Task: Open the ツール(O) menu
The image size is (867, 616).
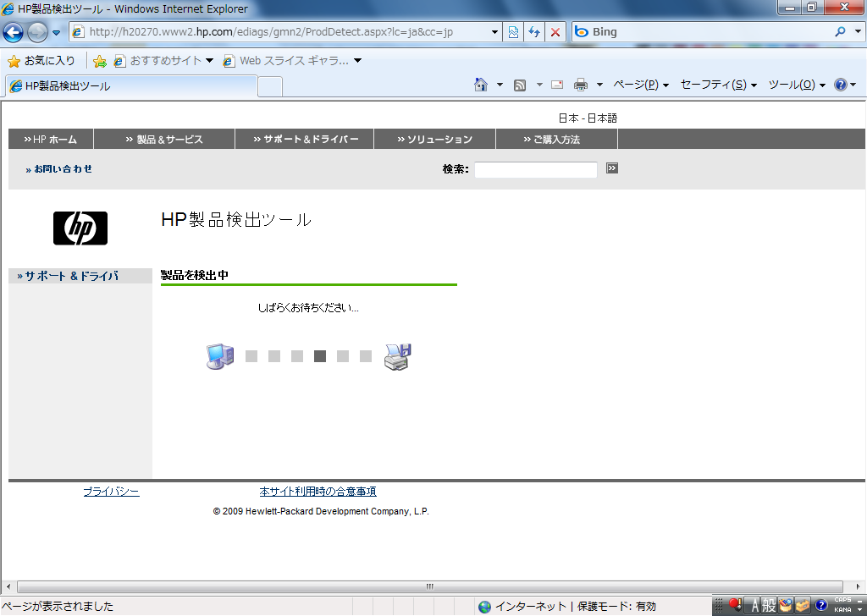Action: pos(797,85)
